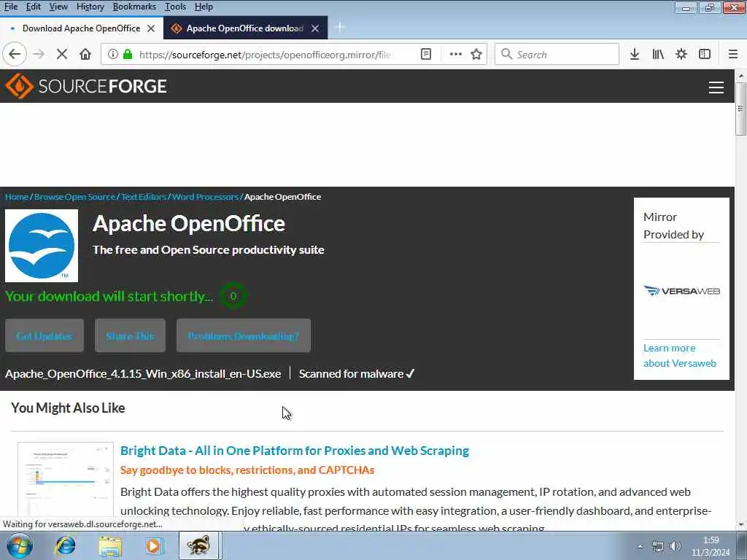Close the Download Apache OpenOffice tab
Image resolution: width=747 pixels, height=560 pixels.
click(151, 28)
